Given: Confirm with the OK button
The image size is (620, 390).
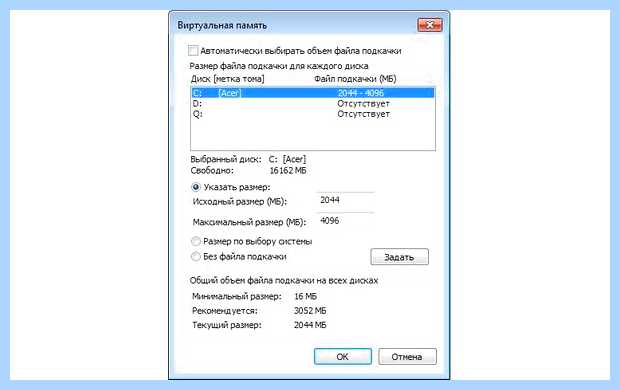Looking at the screenshot, I should coord(342,357).
